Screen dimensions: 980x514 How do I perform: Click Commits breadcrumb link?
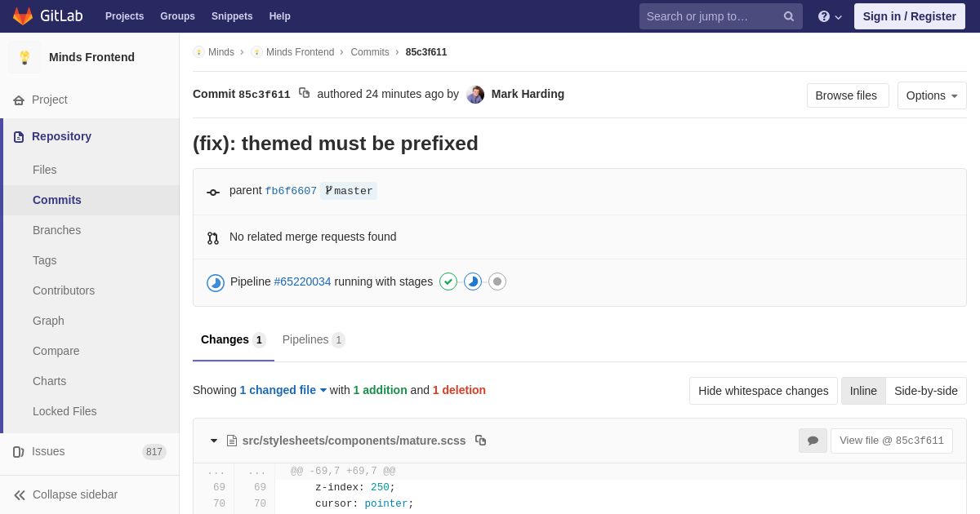coord(370,52)
